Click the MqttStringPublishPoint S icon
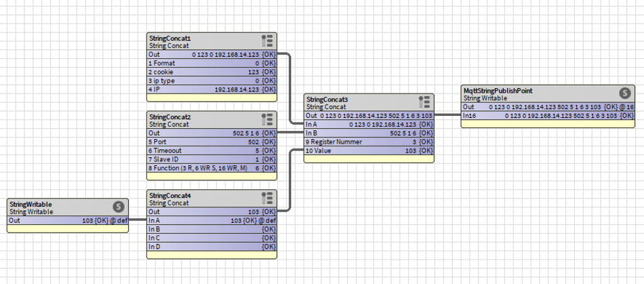This screenshot has width=644, height=284. (x=625, y=93)
